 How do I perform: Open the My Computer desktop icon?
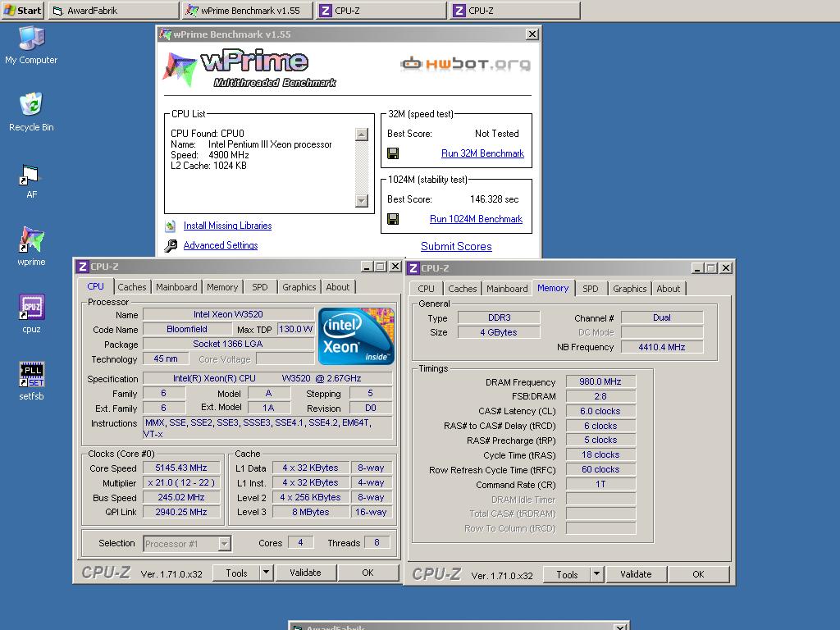[31, 45]
